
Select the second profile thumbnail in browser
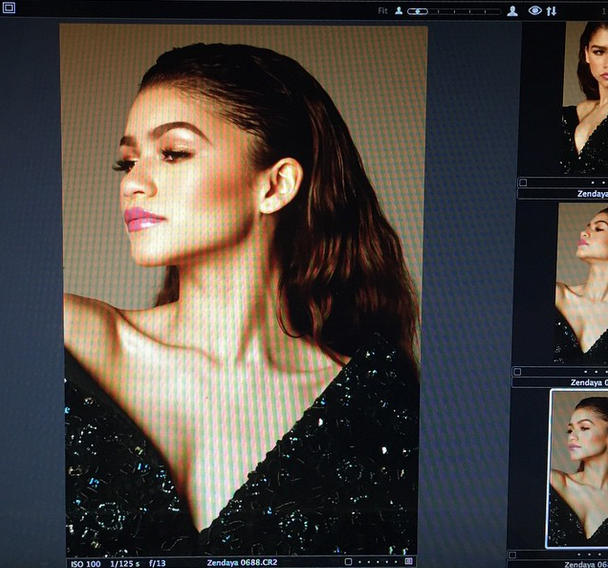coord(582,284)
